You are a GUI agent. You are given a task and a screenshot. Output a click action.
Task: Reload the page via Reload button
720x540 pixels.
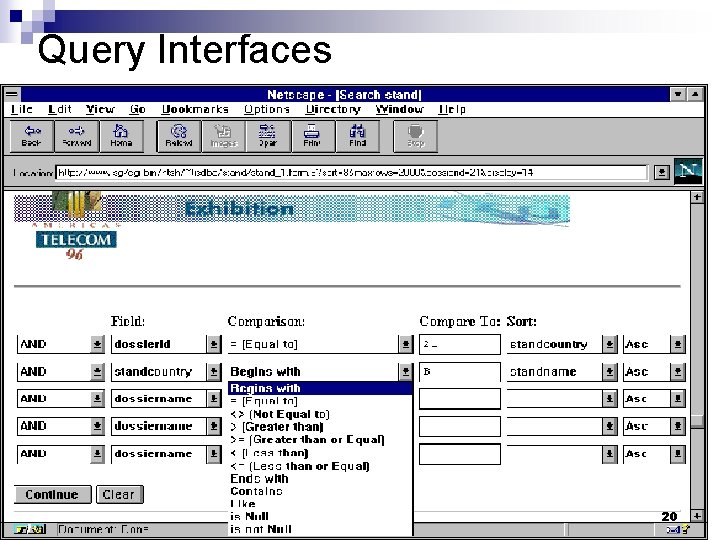click(179, 136)
